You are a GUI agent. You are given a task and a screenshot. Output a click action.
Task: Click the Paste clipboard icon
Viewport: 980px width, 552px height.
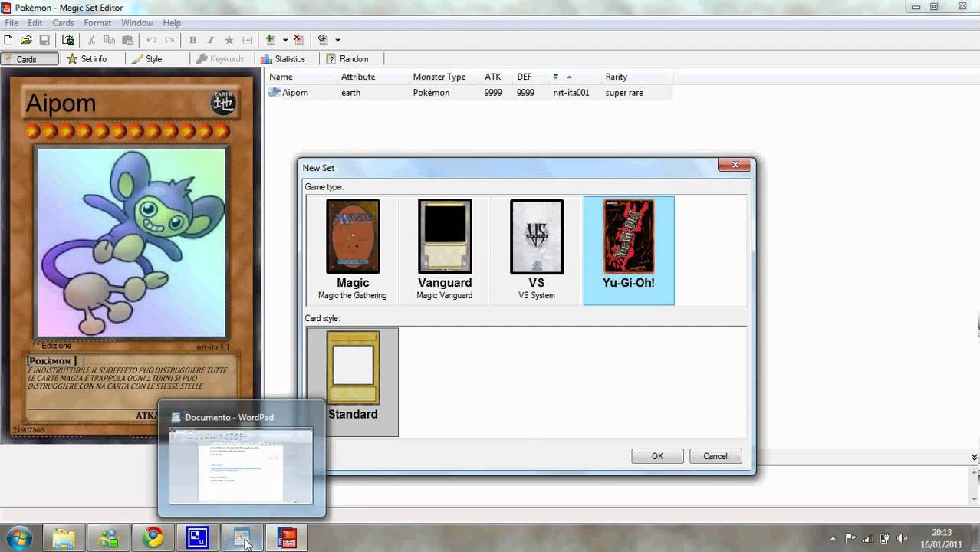pos(128,40)
